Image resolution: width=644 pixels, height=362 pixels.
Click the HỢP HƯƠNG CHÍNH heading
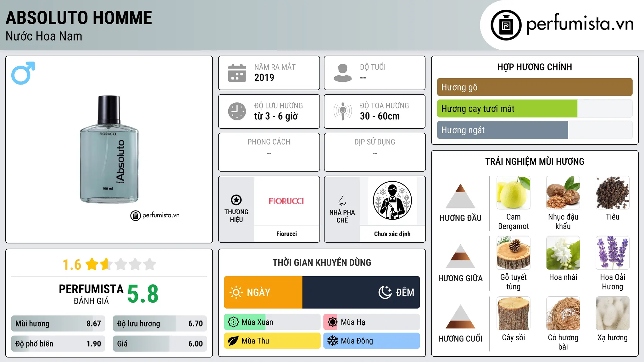(535, 67)
